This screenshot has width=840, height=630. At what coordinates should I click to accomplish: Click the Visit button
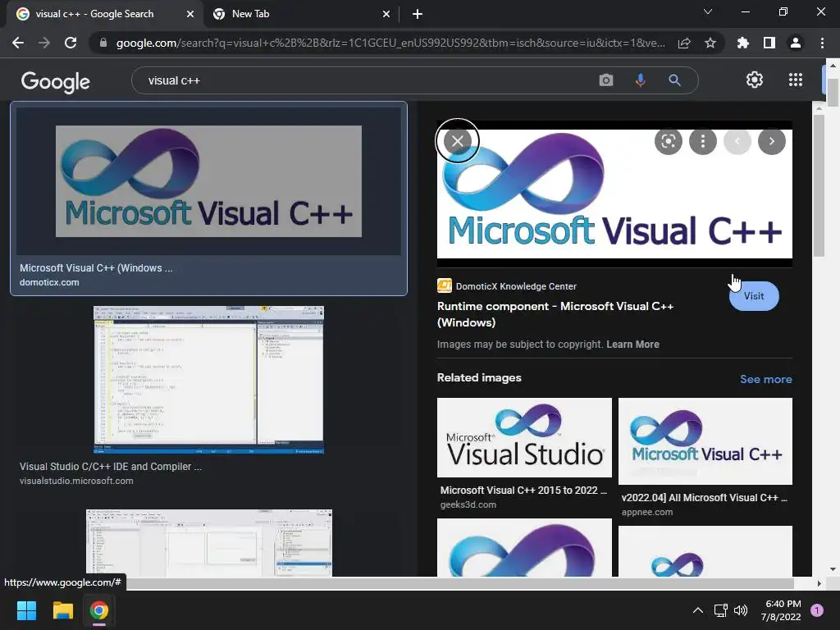754,295
